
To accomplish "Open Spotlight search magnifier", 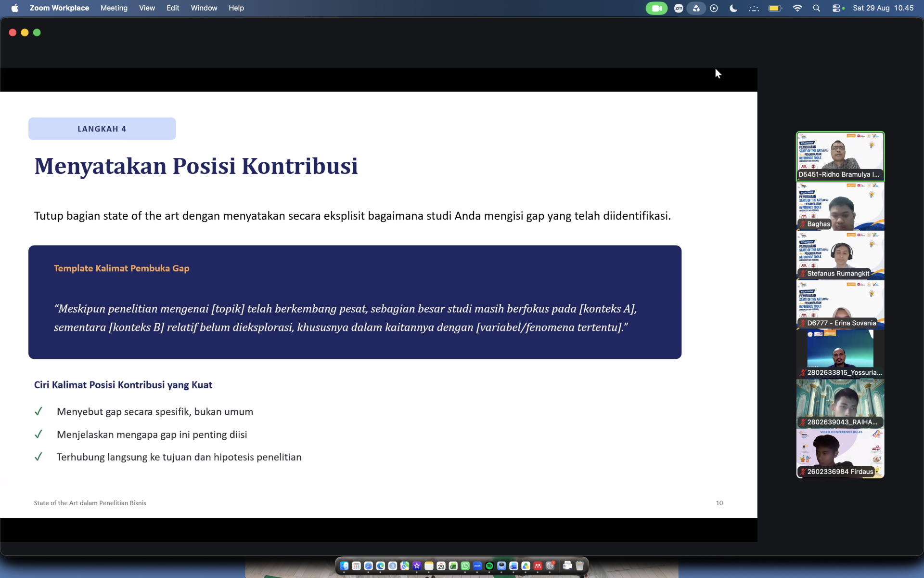I will tap(816, 8).
